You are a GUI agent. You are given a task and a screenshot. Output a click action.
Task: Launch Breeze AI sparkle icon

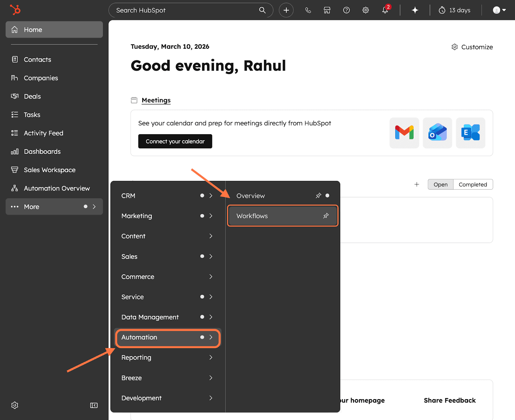(415, 10)
